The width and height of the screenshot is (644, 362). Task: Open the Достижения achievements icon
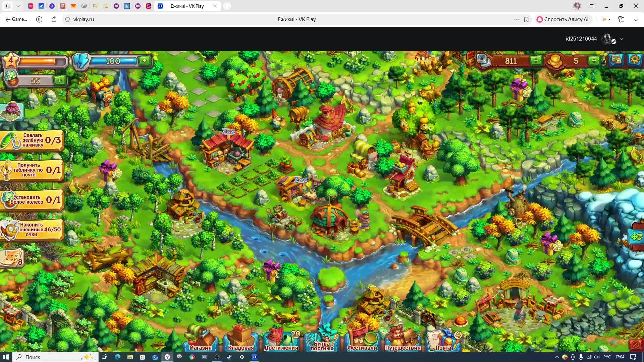[281, 339]
